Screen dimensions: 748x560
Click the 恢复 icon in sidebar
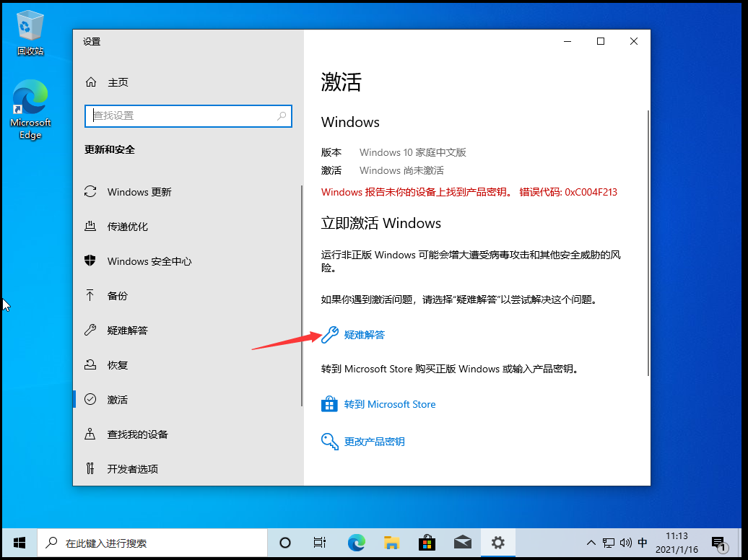(90, 364)
